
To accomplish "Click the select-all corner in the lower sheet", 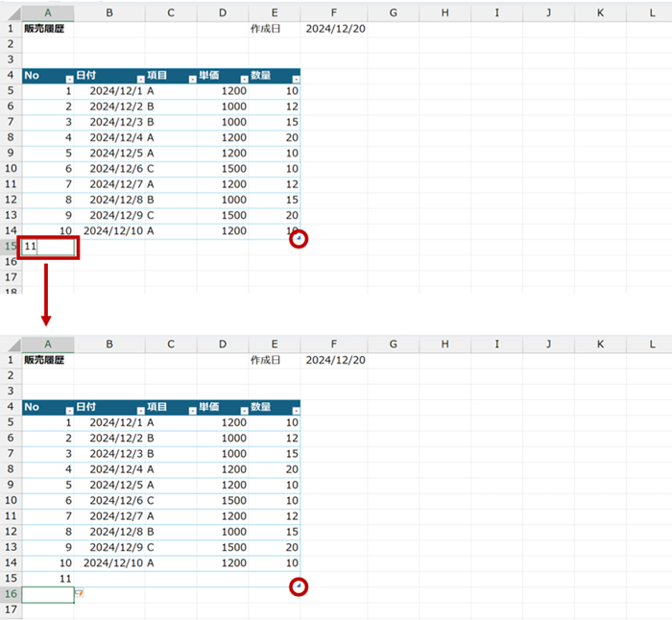I will click(x=11, y=344).
